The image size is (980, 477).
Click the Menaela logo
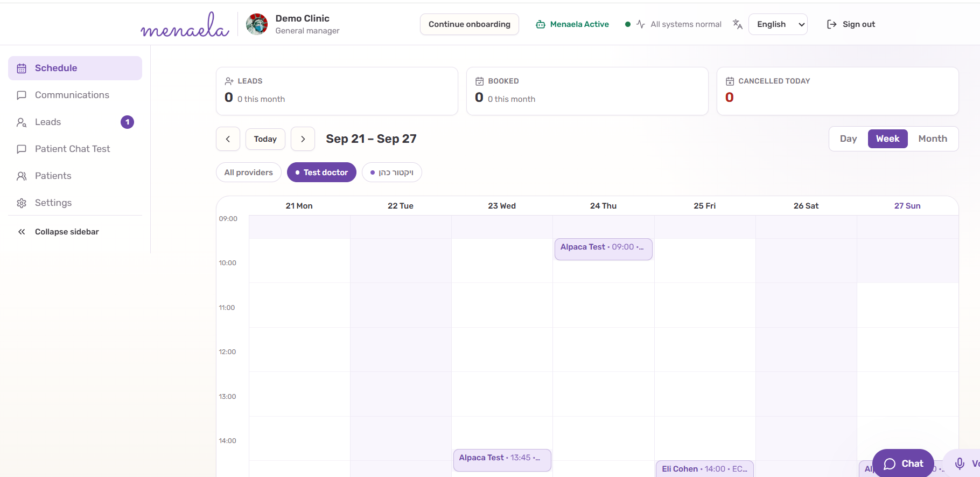coord(185,25)
